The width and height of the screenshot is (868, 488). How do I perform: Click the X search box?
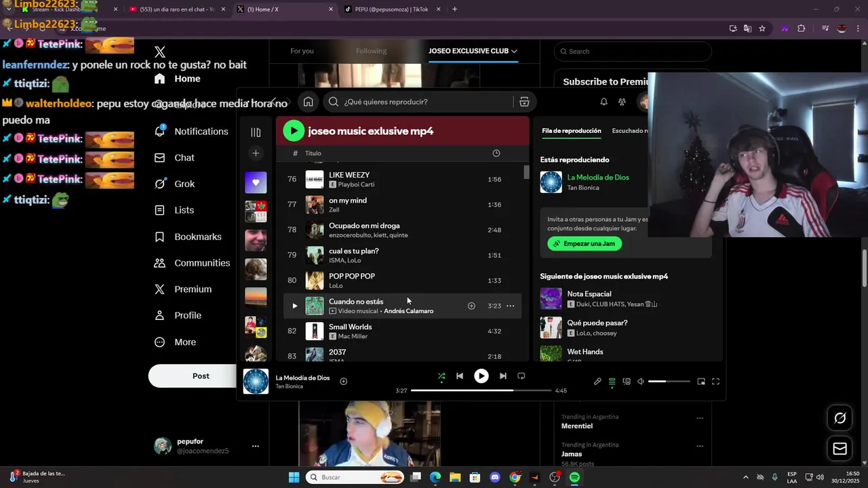coord(633,52)
